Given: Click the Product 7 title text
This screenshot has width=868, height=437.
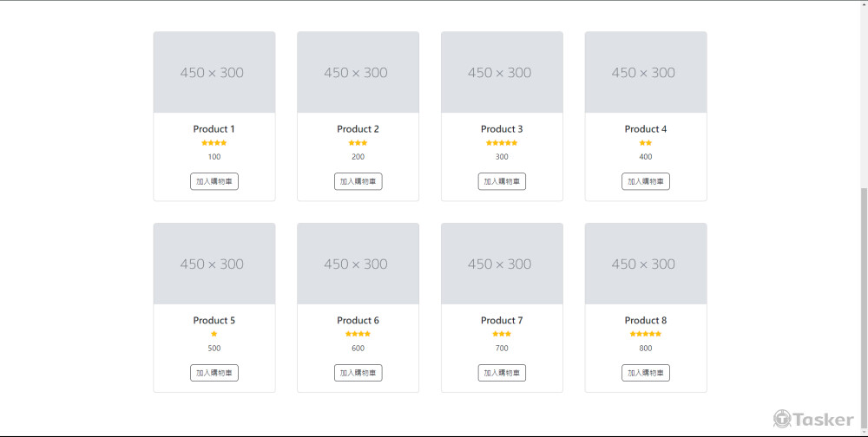Looking at the screenshot, I should pos(502,321).
